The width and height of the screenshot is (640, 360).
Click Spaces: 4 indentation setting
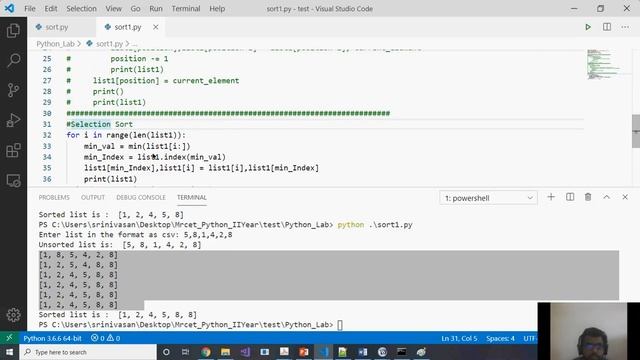[500, 338]
